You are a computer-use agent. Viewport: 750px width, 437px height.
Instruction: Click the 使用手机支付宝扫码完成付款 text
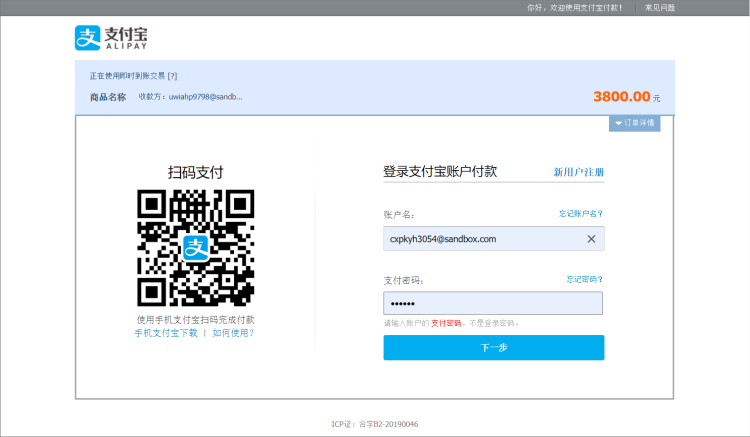(x=196, y=320)
